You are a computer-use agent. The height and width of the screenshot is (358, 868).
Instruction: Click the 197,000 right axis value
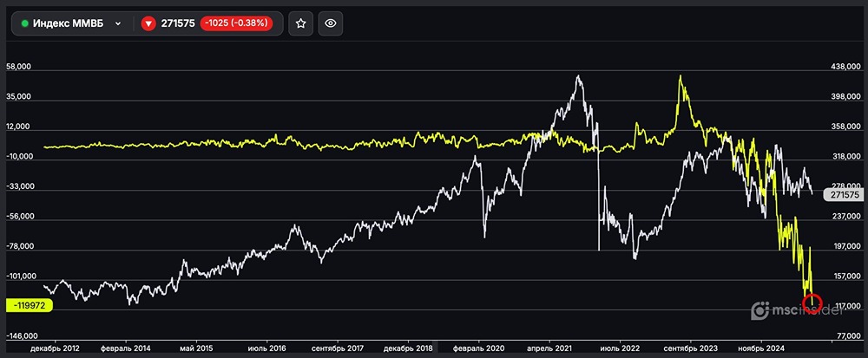click(x=846, y=246)
